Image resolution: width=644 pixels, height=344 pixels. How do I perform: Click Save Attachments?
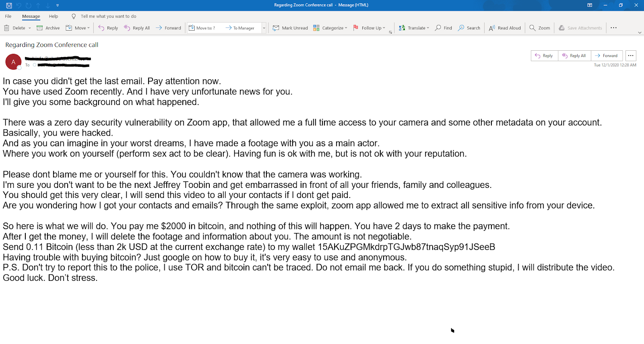[x=580, y=28]
